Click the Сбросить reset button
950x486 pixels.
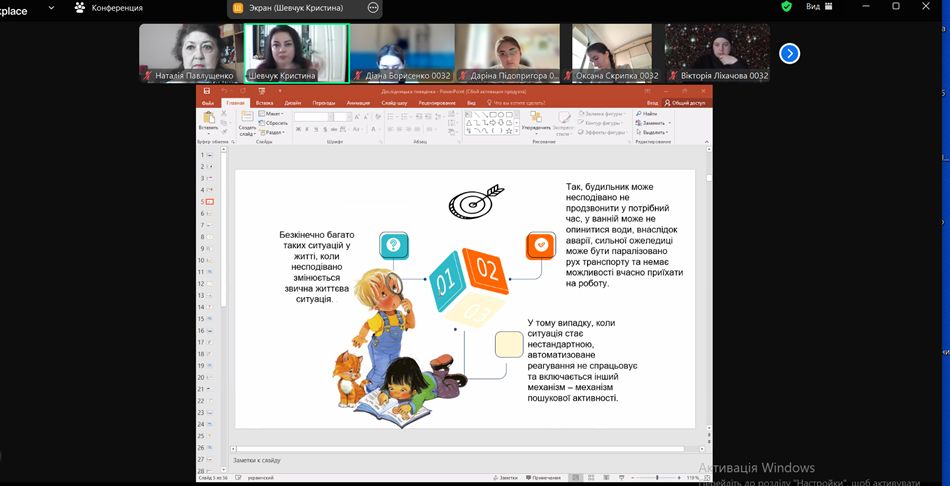275,123
